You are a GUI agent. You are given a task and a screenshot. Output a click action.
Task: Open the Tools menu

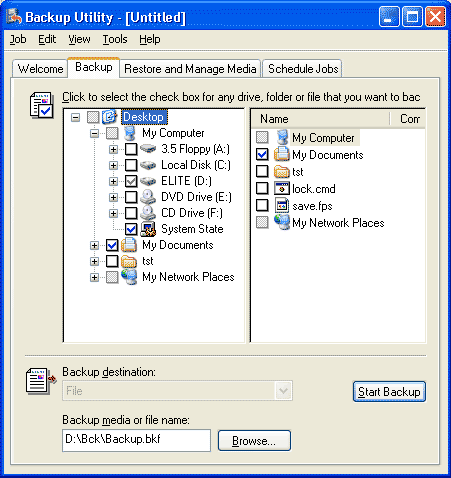coord(115,39)
